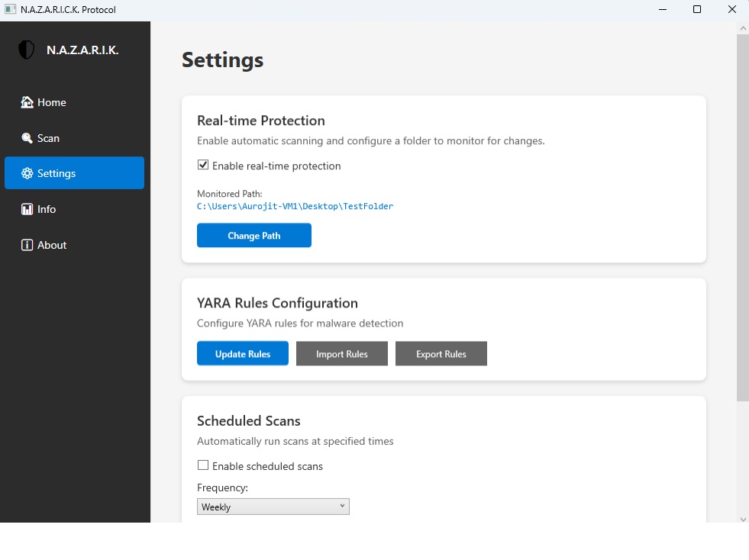
Task: Click the About info icon
Action: [27, 245]
